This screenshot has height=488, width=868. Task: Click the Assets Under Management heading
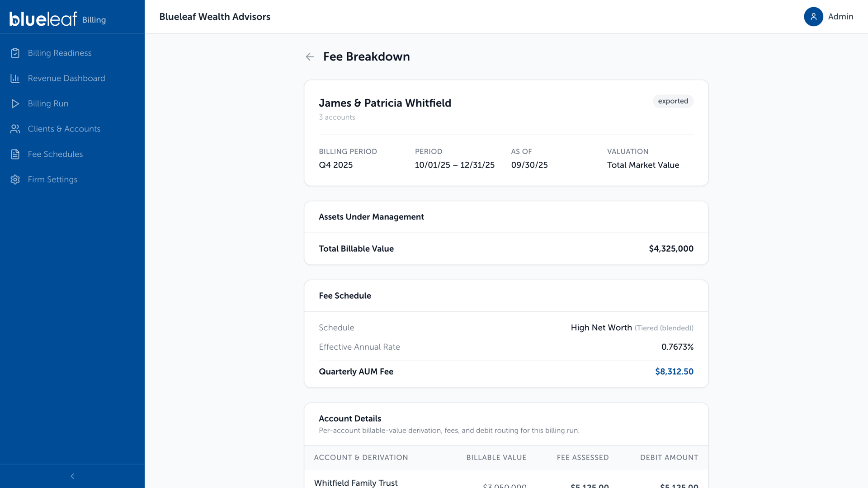coord(371,217)
